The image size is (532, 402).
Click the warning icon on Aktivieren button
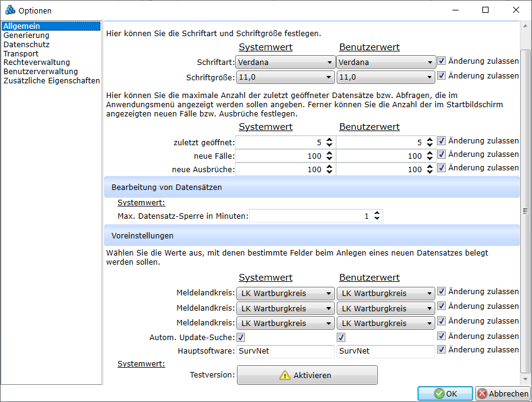(x=285, y=375)
